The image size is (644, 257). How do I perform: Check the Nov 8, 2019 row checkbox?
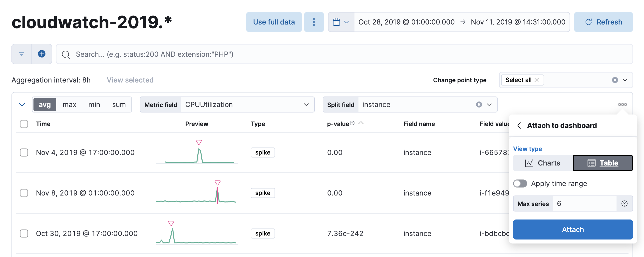(24, 193)
